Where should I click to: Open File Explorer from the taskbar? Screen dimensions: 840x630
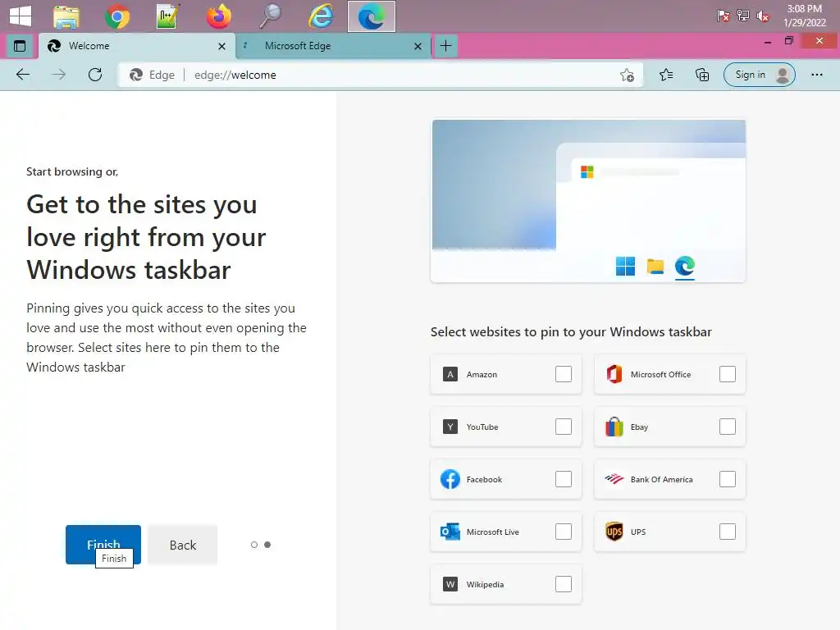coord(66,16)
